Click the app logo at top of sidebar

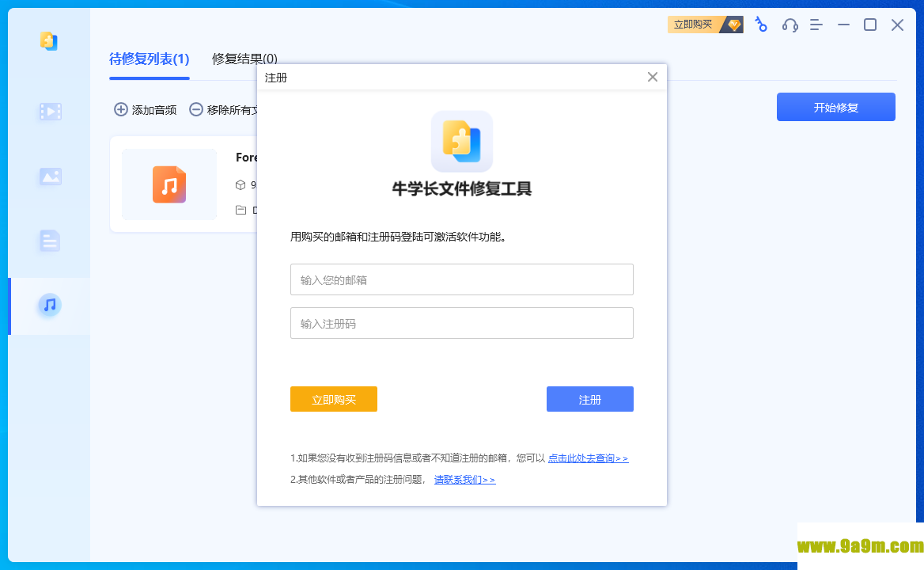click(x=49, y=40)
